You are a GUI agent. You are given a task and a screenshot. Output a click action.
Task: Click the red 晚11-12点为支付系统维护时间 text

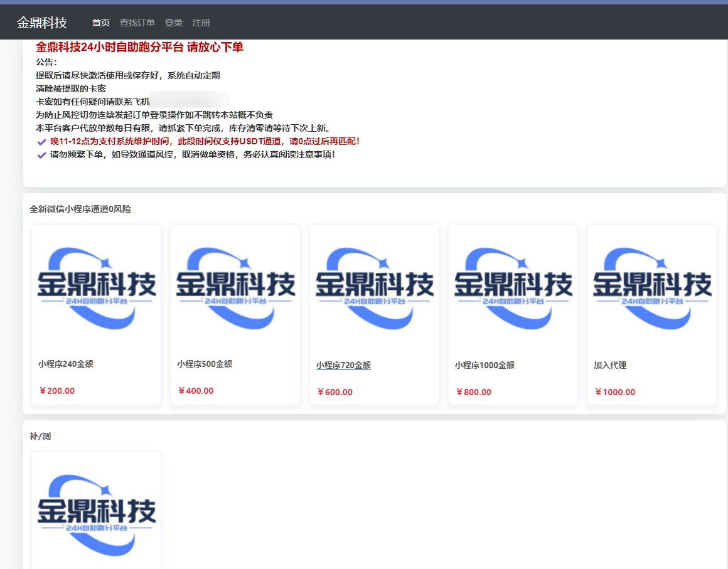pyautogui.click(x=205, y=142)
